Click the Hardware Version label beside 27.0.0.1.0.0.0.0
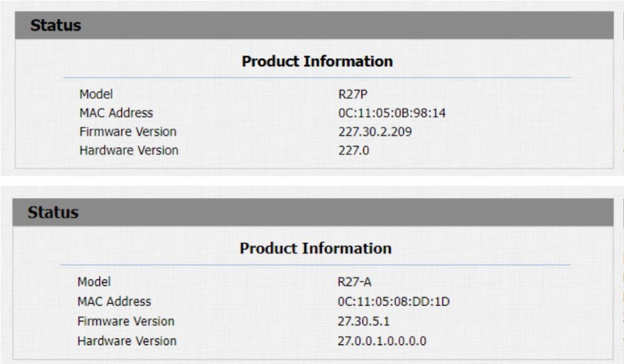 (127, 341)
